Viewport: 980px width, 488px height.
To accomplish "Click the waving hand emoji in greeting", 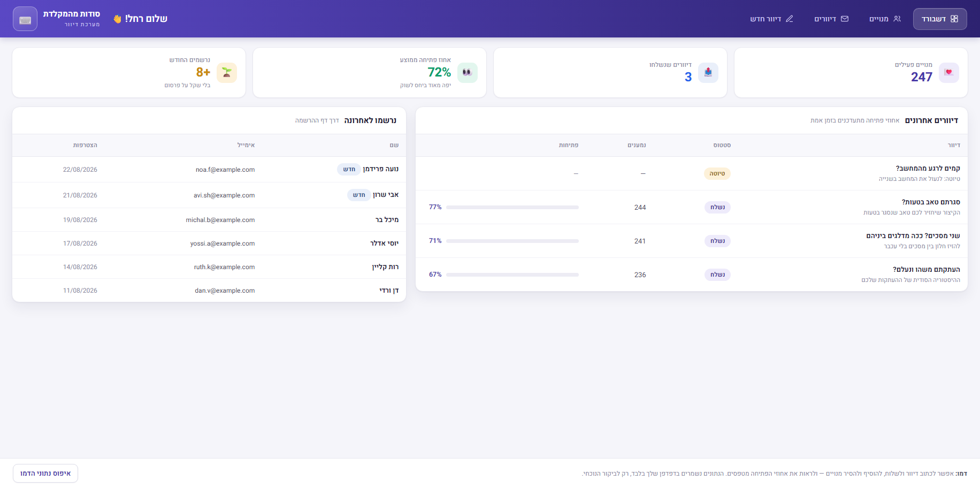I will (x=118, y=19).
